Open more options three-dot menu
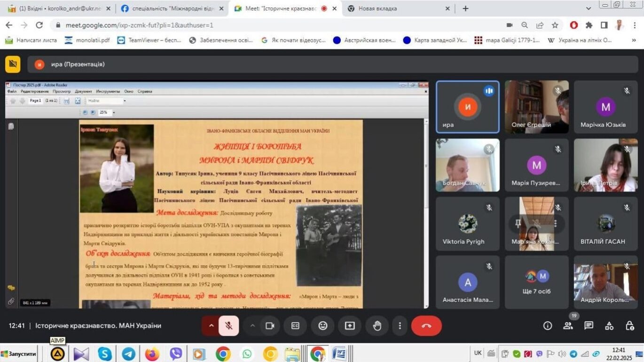Screen dimensions: 644x362 [400, 326]
